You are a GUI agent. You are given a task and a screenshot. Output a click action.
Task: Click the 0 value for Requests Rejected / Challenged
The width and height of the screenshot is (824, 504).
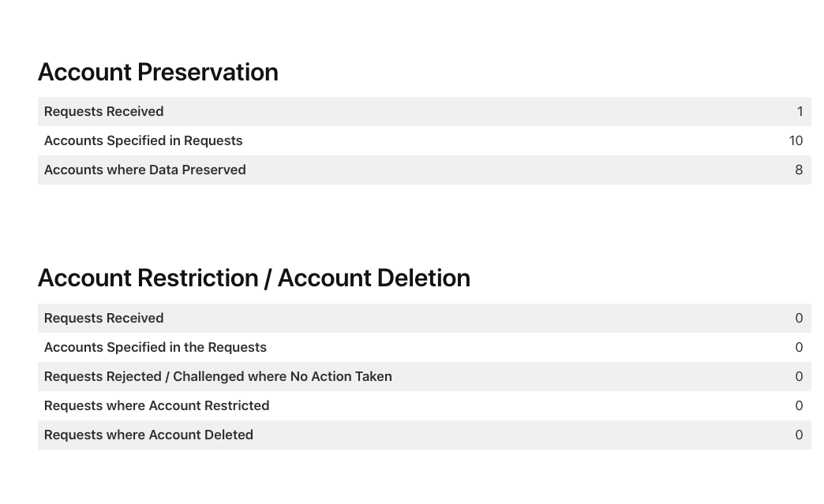pos(799,376)
